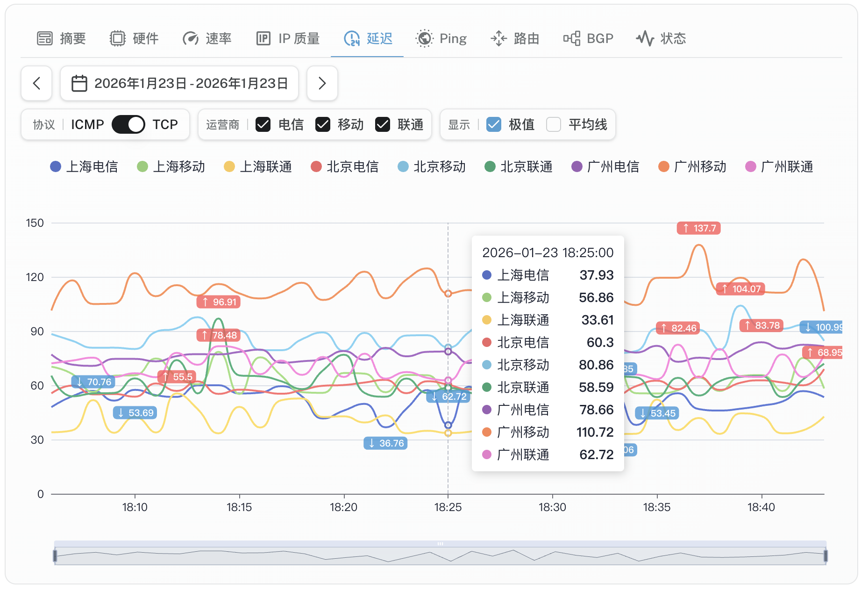Click the 延迟 clock icon
The image size is (868, 591).
(352, 38)
